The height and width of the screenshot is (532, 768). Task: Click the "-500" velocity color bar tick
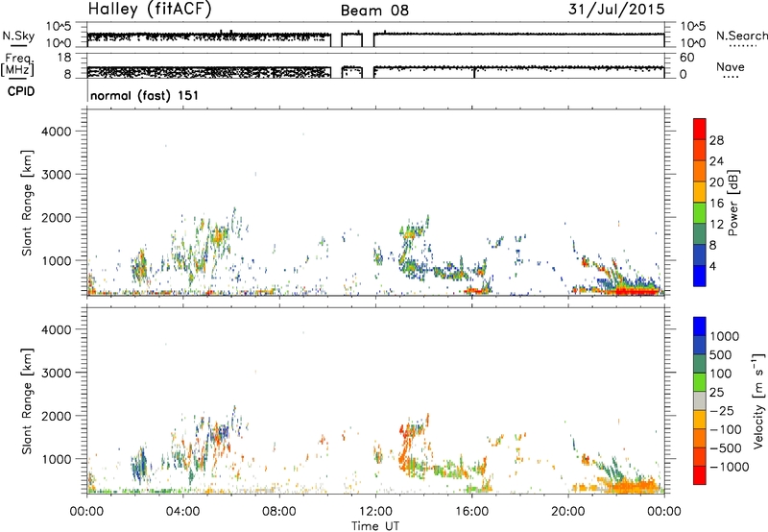pyautogui.click(x=725, y=448)
